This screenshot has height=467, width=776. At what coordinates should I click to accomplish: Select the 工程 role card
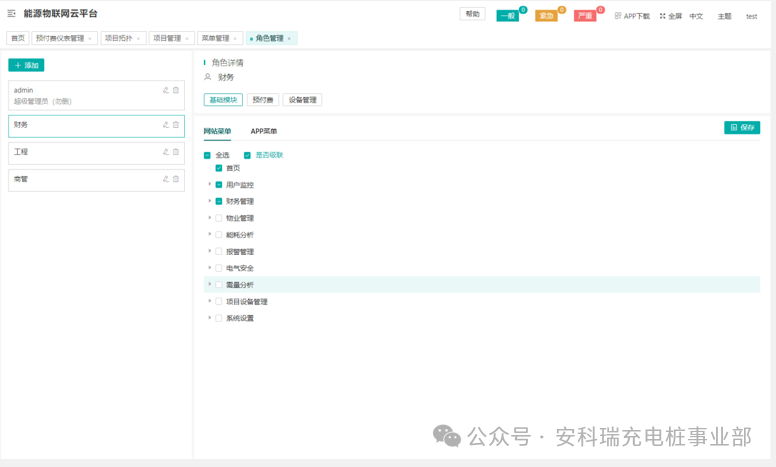pos(97,153)
